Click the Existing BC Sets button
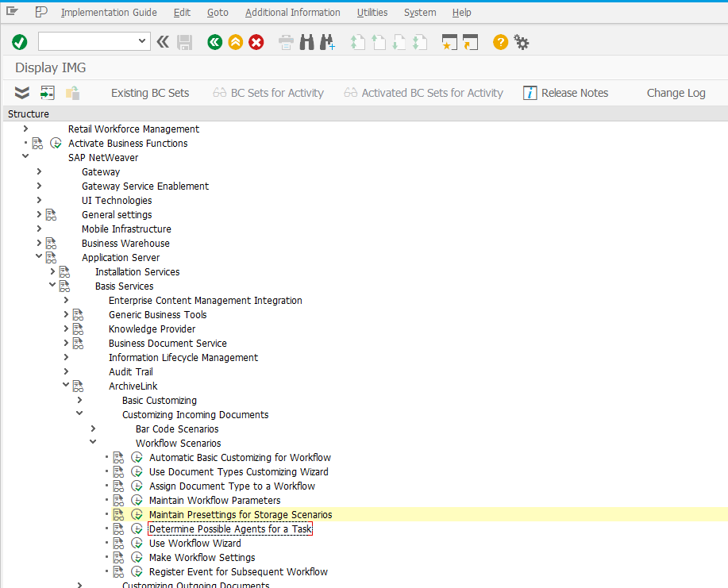728x588 pixels. click(x=150, y=93)
